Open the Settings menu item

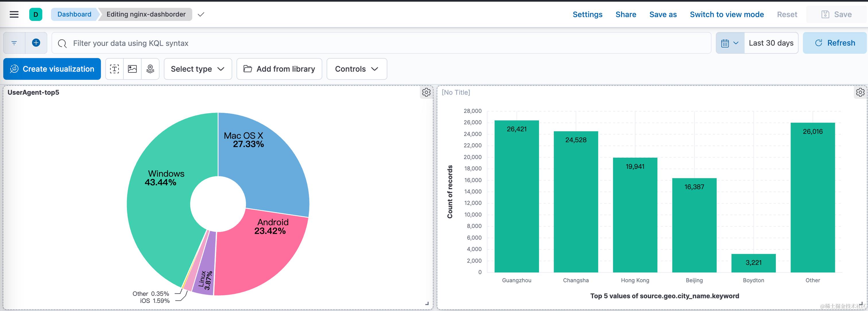click(x=587, y=14)
